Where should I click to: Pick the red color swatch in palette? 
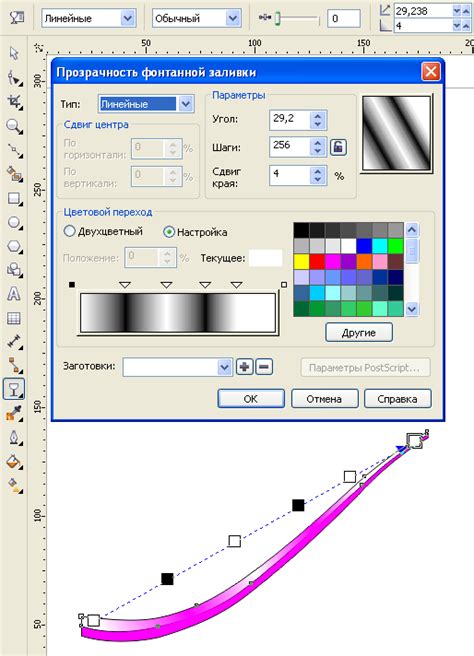click(x=317, y=261)
